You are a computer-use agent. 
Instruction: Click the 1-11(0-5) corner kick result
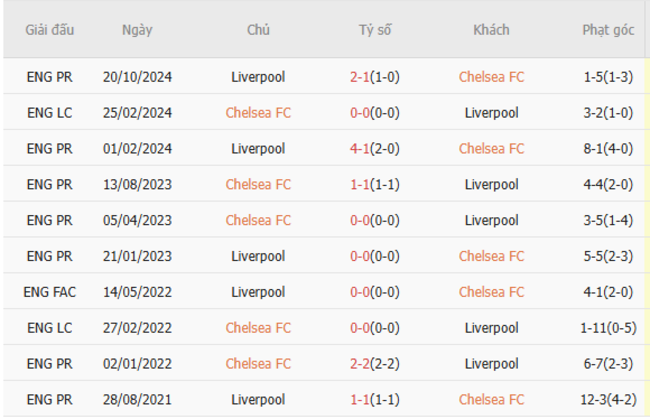tap(608, 328)
